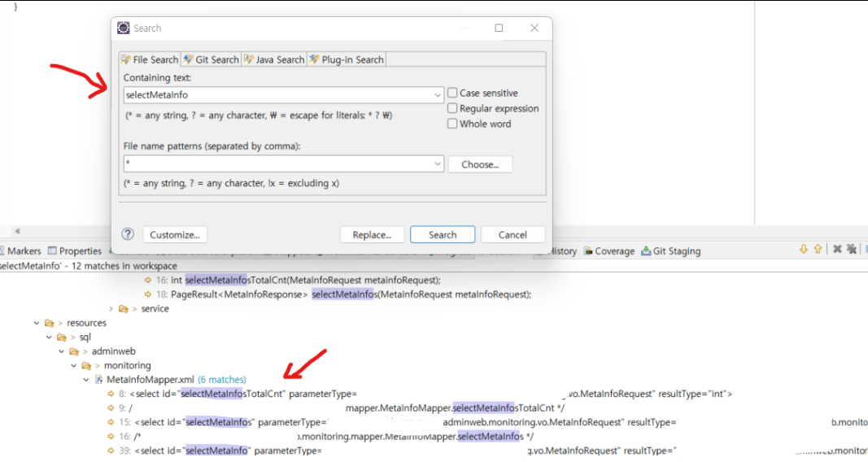This screenshot has height=462, width=868.
Task: Show next match down arrow icon
Action: [803, 250]
